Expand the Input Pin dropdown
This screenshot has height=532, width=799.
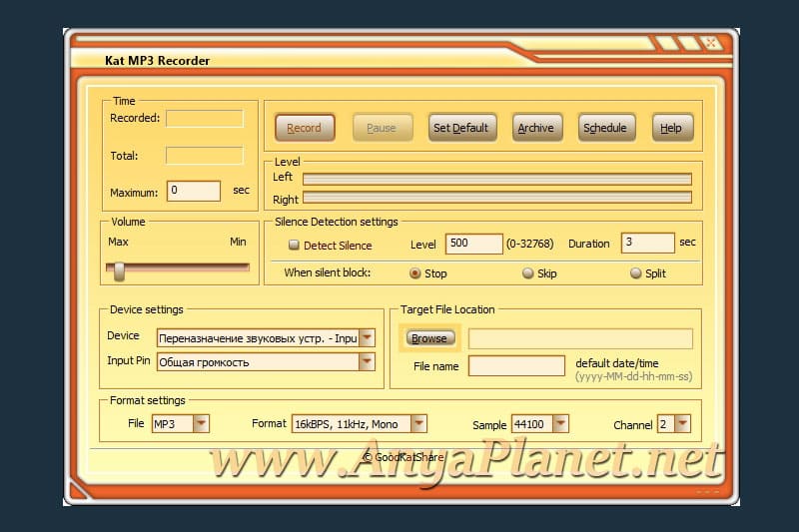[367, 361]
